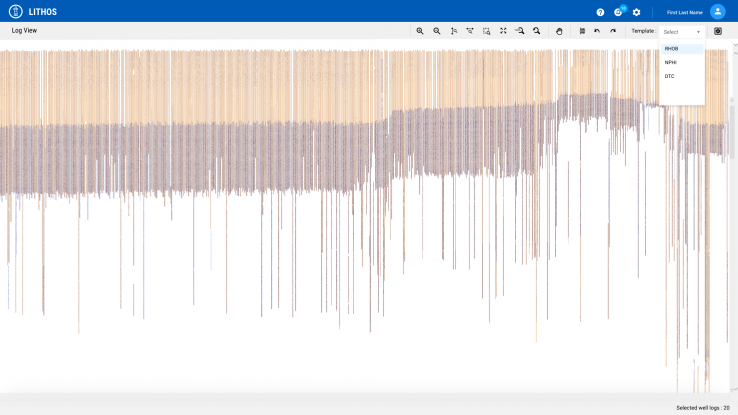Click the track alignment icon before undo

tap(582, 31)
